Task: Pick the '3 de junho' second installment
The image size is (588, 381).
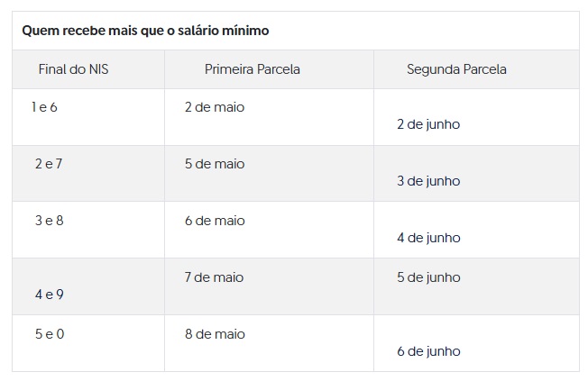Action: point(428,181)
